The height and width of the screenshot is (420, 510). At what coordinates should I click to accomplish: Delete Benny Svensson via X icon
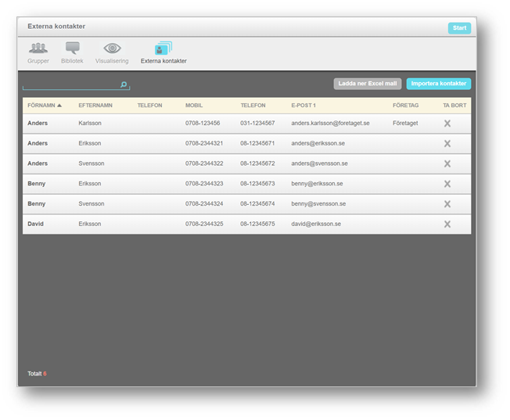point(447,204)
